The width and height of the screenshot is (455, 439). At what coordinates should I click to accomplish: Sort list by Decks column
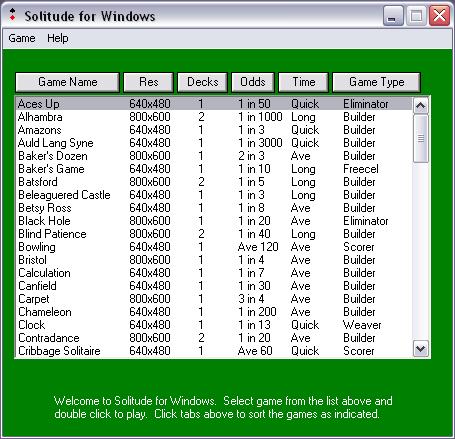click(x=202, y=82)
